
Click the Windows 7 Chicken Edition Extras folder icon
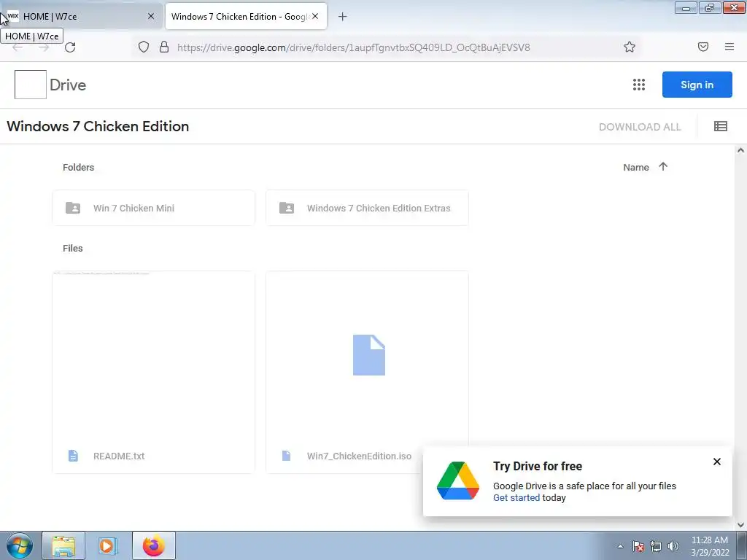tap(286, 208)
